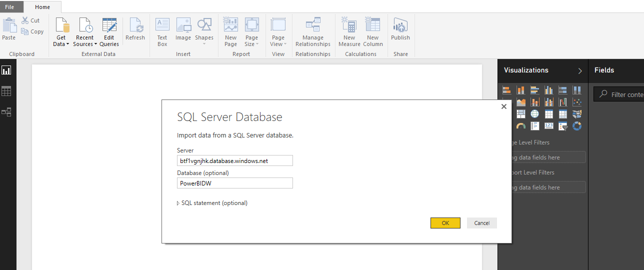Collapse the Visualizations pane chevron
This screenshot has width=644, height=270.
point(580,71)
